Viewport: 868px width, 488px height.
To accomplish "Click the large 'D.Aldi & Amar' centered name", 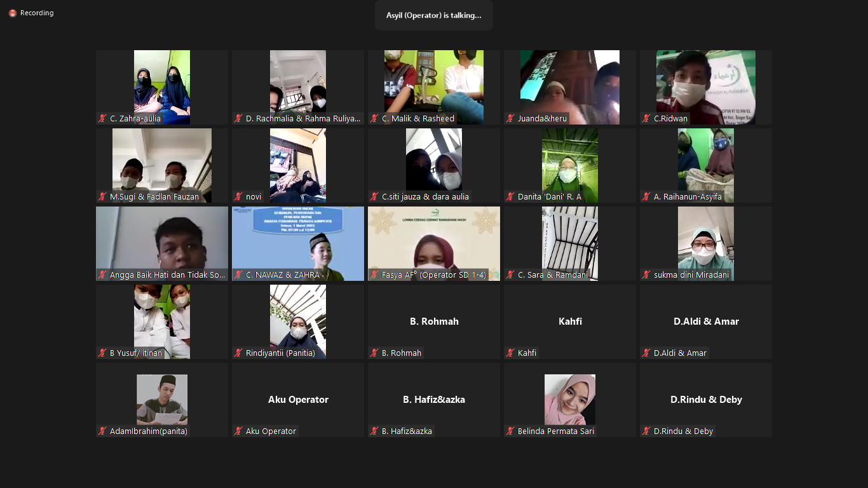I will [x=705, y=322].
